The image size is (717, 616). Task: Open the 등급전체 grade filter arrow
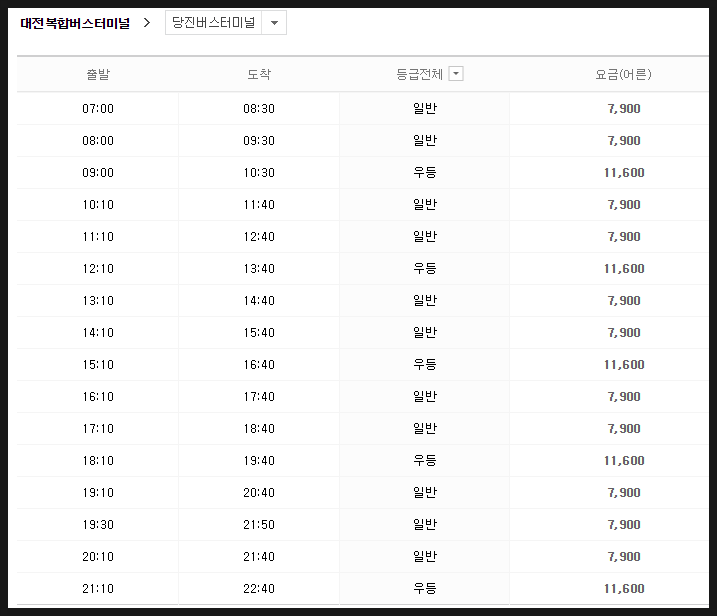coord(456,74)
